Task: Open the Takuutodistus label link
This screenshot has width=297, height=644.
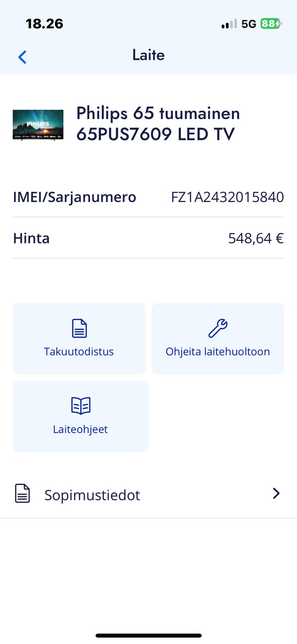Action: (x=79, y=352)
